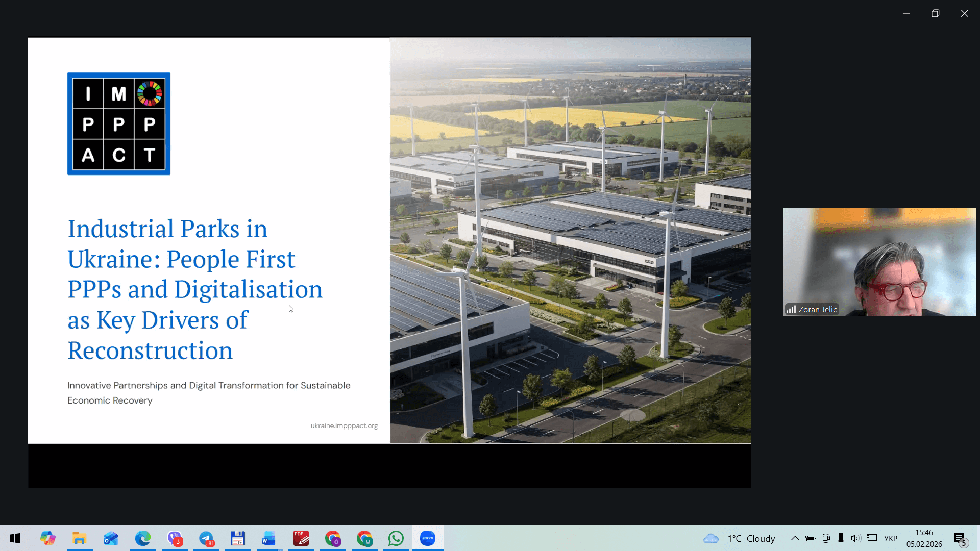Open WhatsApp from the taskbar
The height and width of the screenshot is (551, 980).
(x=396, y=538)
